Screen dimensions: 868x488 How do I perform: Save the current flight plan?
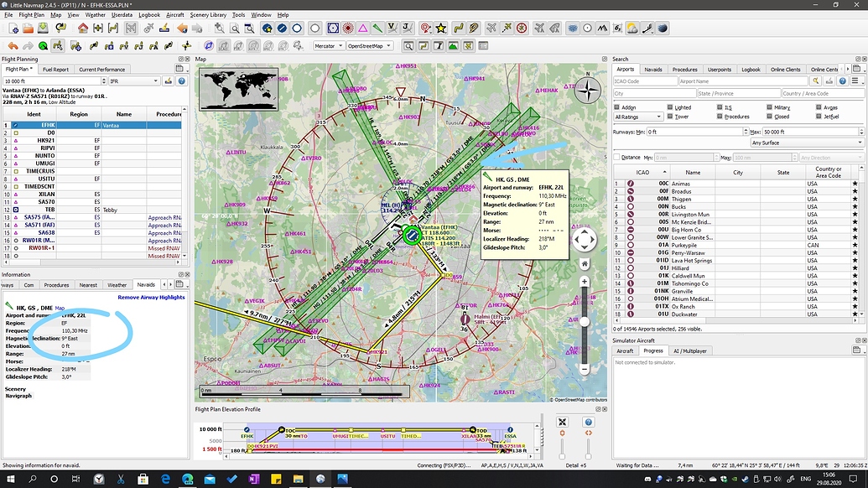[x=43, y=30]
